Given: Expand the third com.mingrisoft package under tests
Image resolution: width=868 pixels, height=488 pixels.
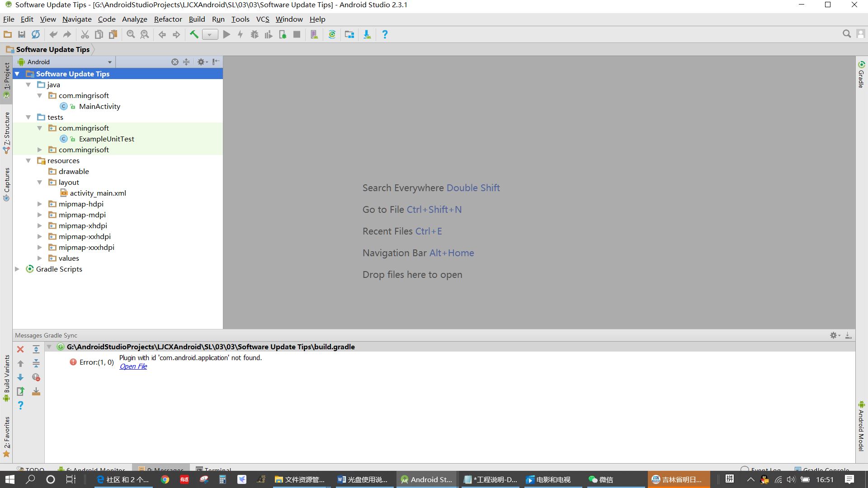Looking at the screenshot, I should [x=40, y=150].
